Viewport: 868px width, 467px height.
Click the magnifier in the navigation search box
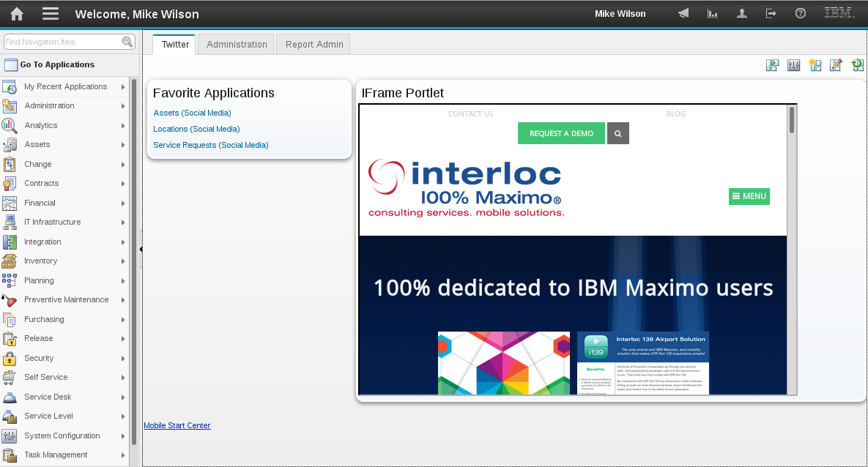point(126,42)
